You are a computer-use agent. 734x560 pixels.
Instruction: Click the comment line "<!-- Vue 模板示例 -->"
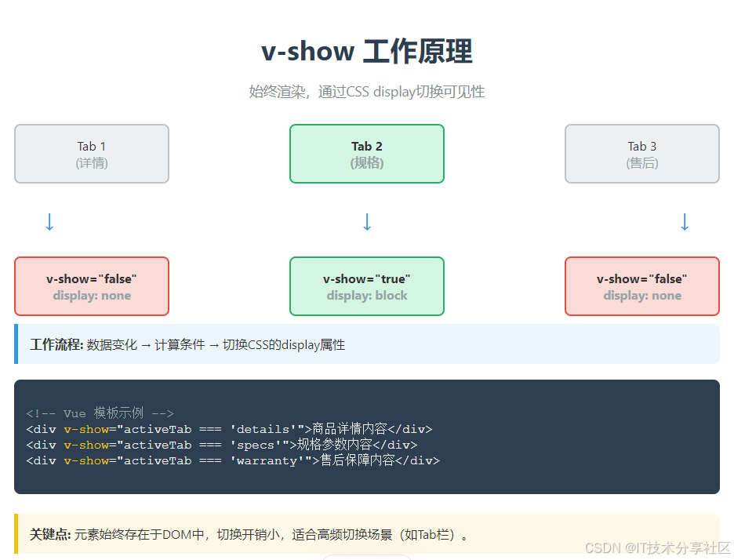coord(100,413)
